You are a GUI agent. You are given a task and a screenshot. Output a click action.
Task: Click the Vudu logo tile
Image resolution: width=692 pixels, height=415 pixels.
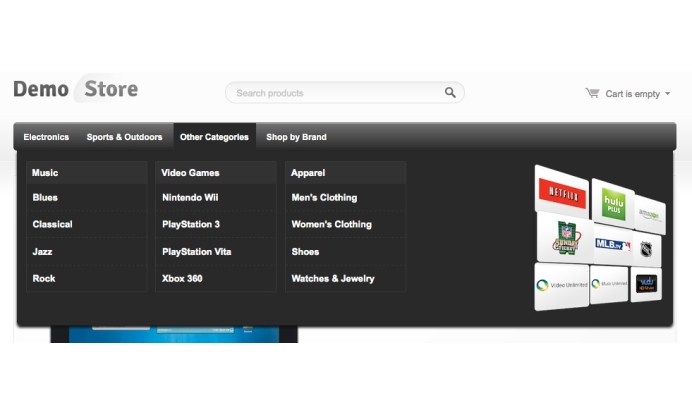(646, 284)
